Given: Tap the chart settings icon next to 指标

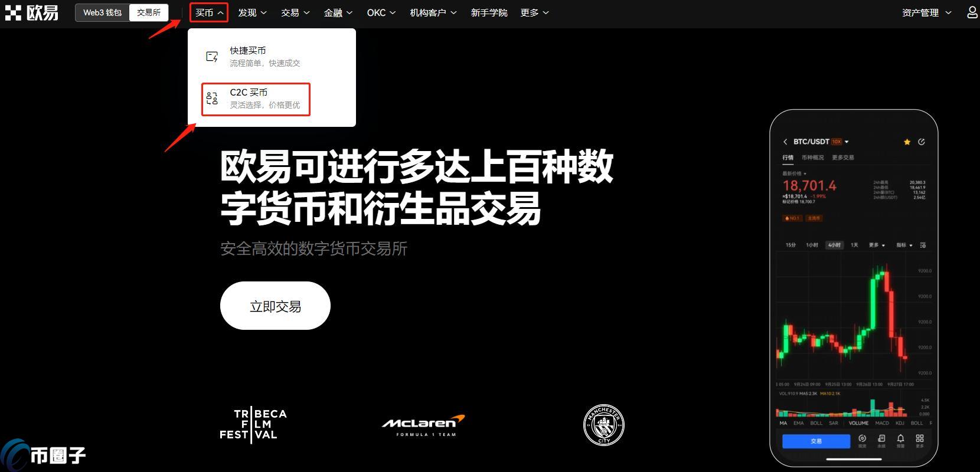Looking at the screenshot, I should [x=923, y=245].
